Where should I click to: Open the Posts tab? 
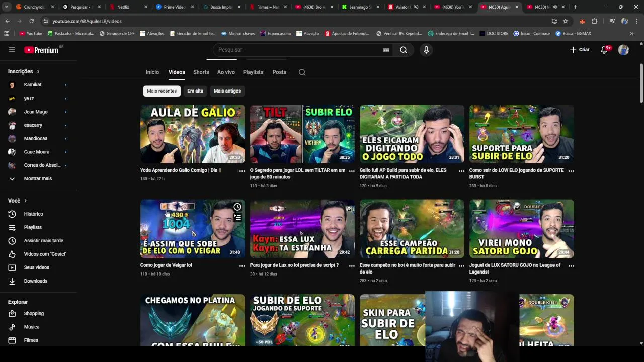(x=279, y=72)
